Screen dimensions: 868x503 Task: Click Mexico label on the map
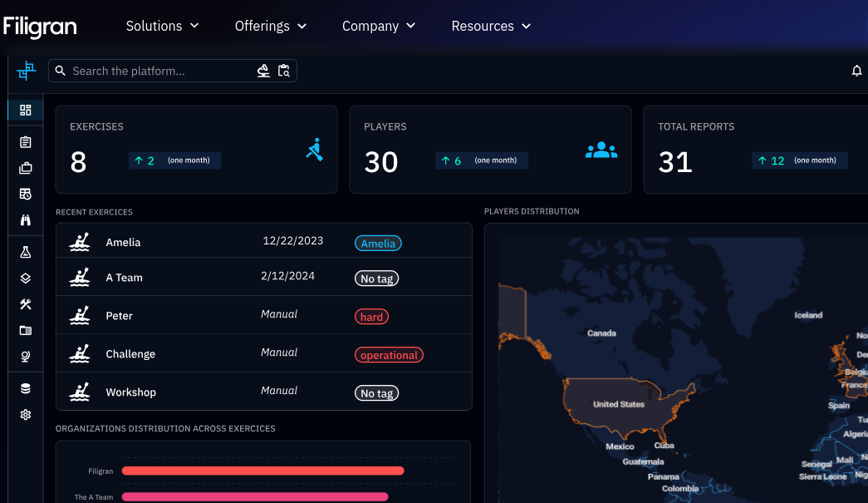620,446
